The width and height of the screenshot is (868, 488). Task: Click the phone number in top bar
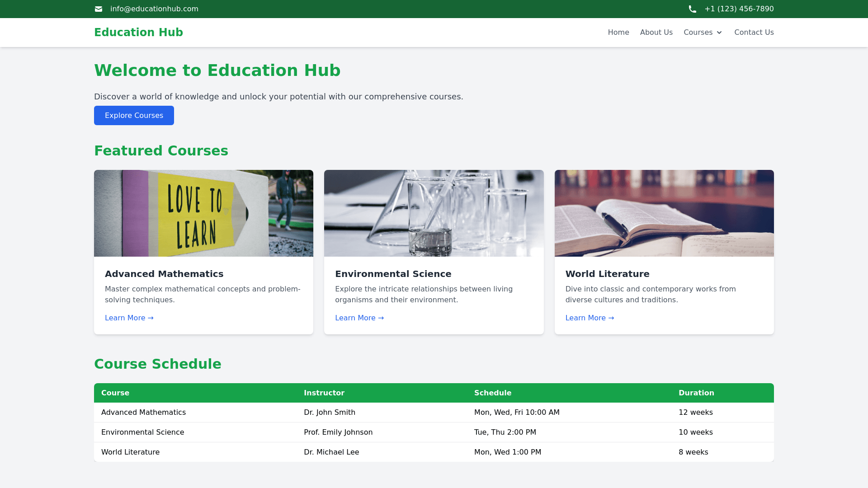[x=739, y=9]
